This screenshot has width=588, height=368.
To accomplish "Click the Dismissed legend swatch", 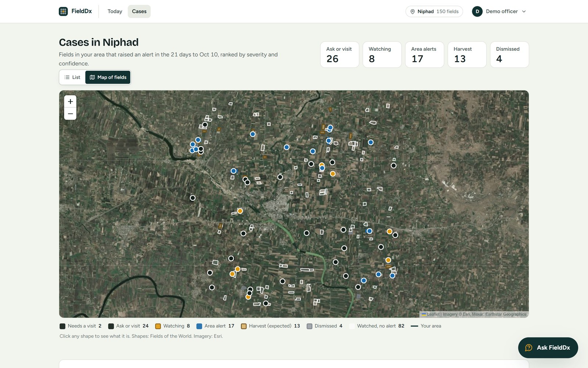I will pyautogui.click(x=309, y=326).
